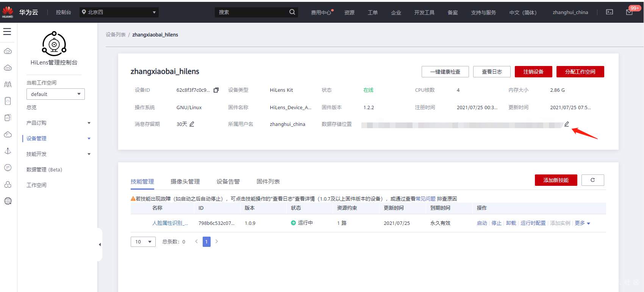Screen dimensions: 644x292
Task: Open the hamburger navigation menu
Action: (x=7, y=31)
